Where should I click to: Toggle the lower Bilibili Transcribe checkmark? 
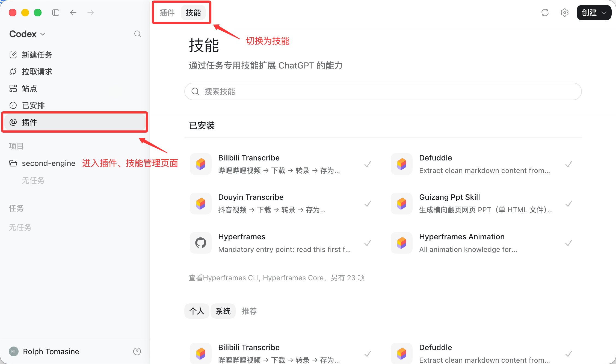click(368, 354)
